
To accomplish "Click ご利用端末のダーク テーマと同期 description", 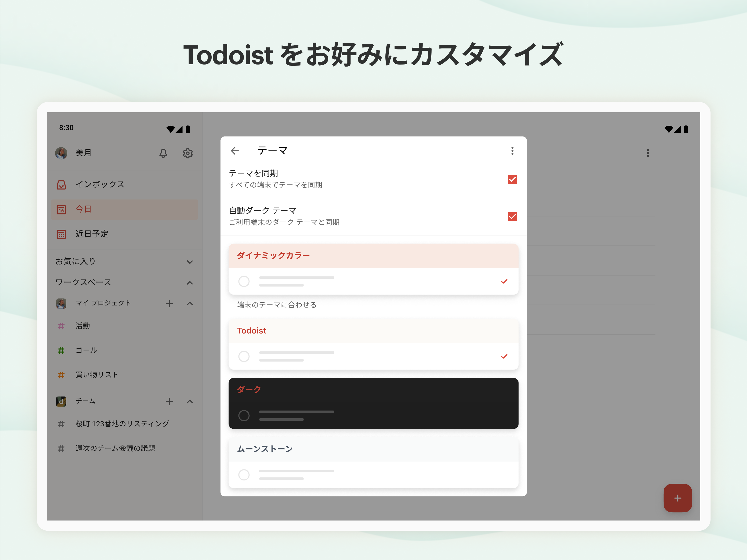I will click(284, 222).
